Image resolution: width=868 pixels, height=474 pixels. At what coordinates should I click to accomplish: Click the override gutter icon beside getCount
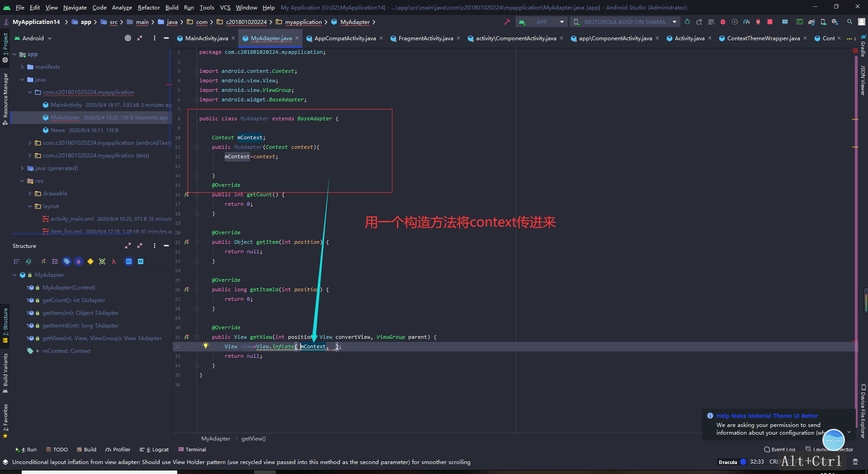click(x=187, y=194)
